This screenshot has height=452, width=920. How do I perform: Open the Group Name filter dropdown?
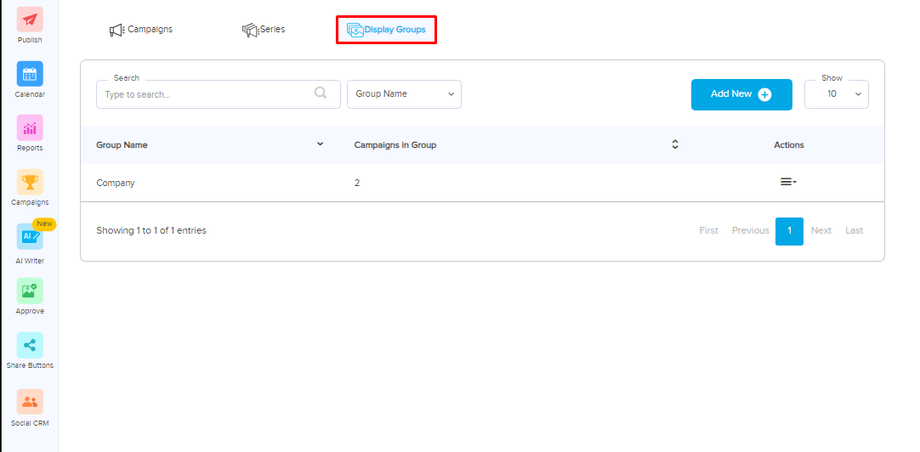tap(403, 94)
